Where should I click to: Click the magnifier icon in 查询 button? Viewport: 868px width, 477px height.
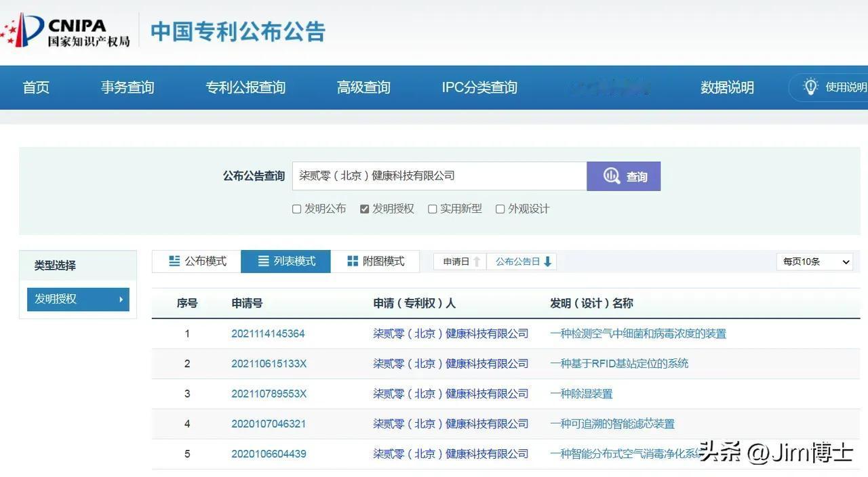[x=612, y=176]
